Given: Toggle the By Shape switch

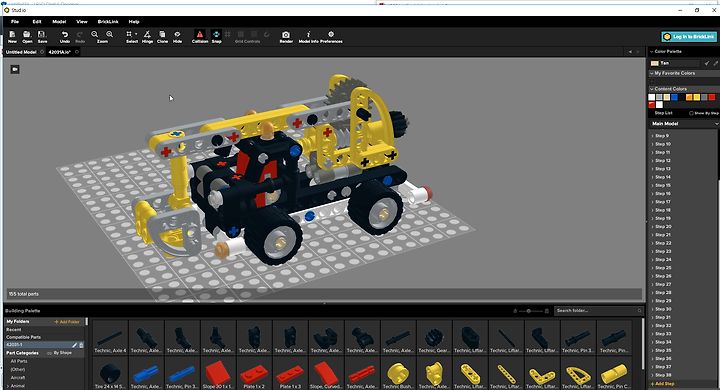Looking at the screenshot, I should coord(50,353).
